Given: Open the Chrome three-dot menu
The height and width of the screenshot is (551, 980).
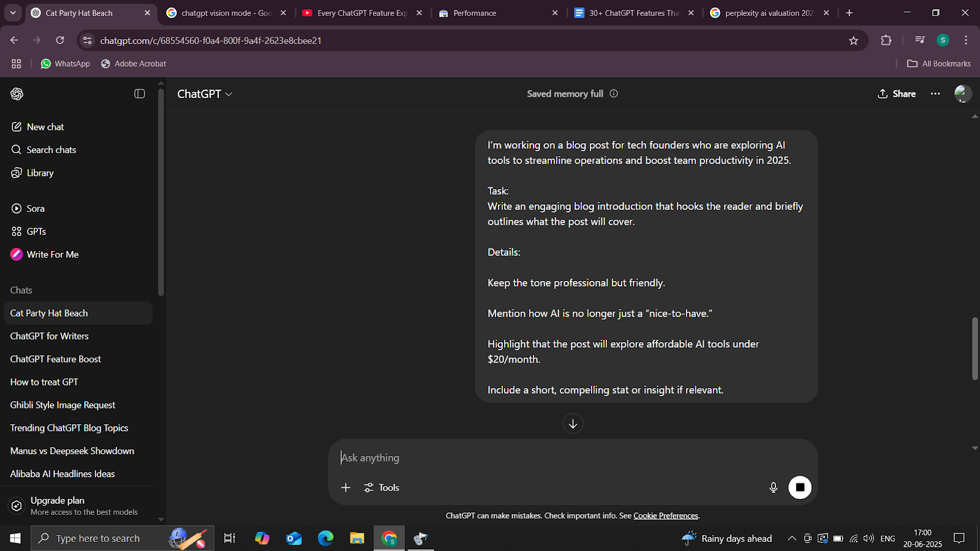Looking at the screenshot, I should click(966, 40).
